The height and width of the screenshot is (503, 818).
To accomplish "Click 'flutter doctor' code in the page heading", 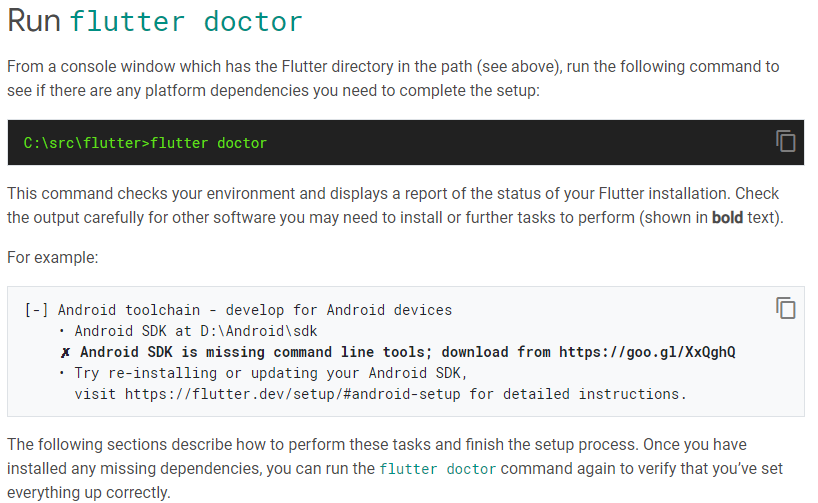I will pyautogui.click(x=186, y=21).
